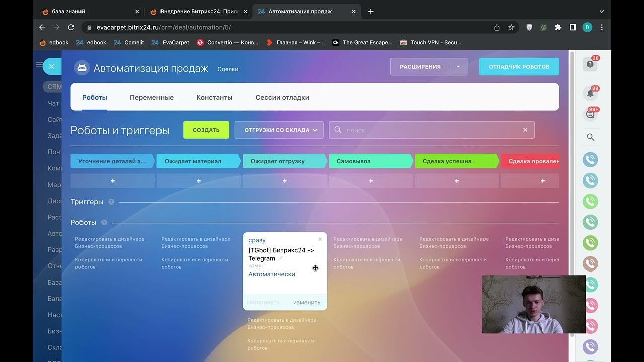Open Отладчик роботов

click(519, 67)
